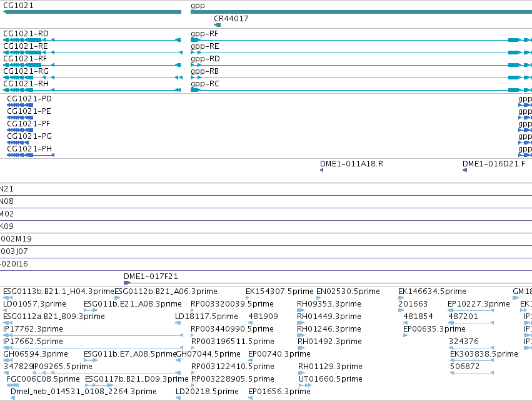Screen dimensions: 532x401
Task: Select transcript gpp-RD
Action: pos(205,59)
